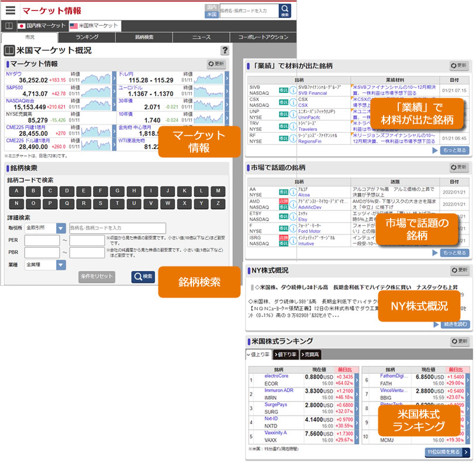476x463 pixels.
Task: Refresh the 米国株式ランキング panel with 更新
Action: [459, 341]
